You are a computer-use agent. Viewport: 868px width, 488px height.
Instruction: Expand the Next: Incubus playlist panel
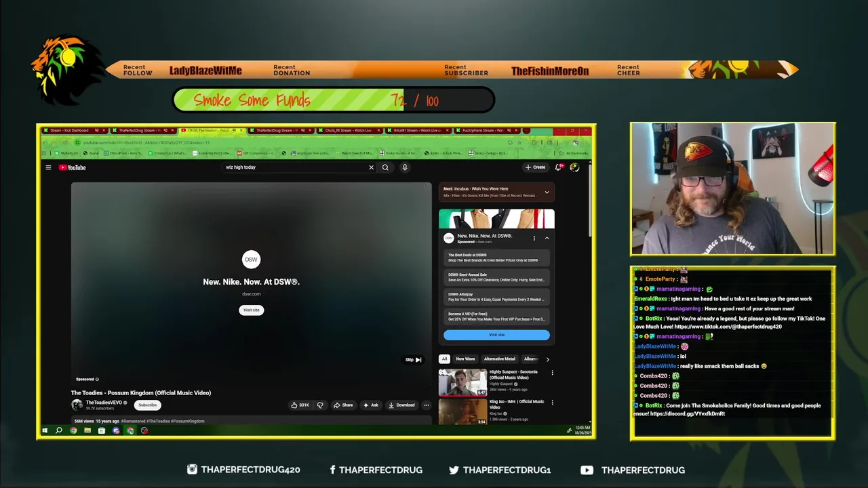click(x=547, y=192)
